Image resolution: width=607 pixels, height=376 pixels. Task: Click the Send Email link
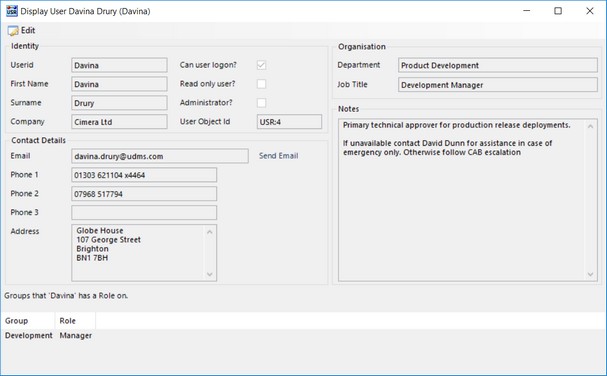pyautogui.click(x=278, y=156)
